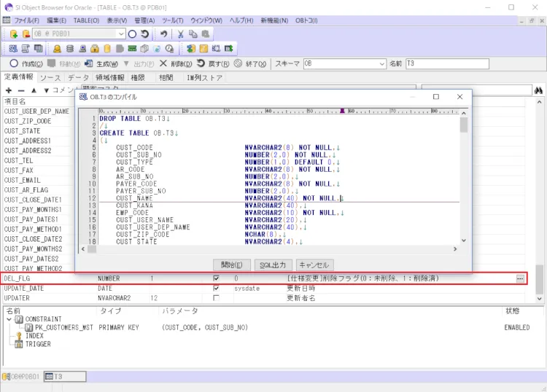Click the commit circle icon beside connection box
The width and height of the screenshot is (547, 392).
(x=132, y=34)
